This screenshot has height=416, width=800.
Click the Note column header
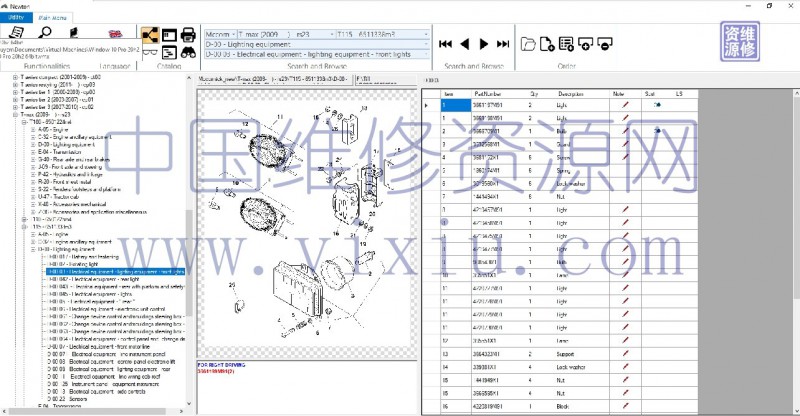[x=618, y=94]
